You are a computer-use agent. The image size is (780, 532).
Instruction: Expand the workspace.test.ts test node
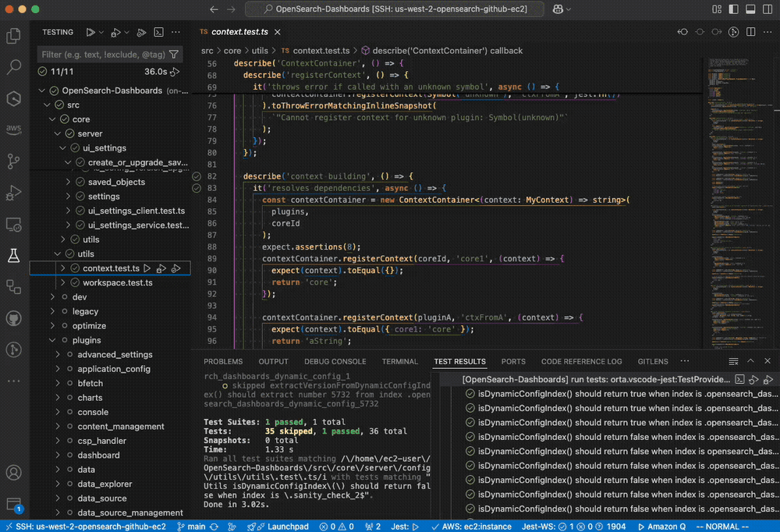tap(62, 282)
